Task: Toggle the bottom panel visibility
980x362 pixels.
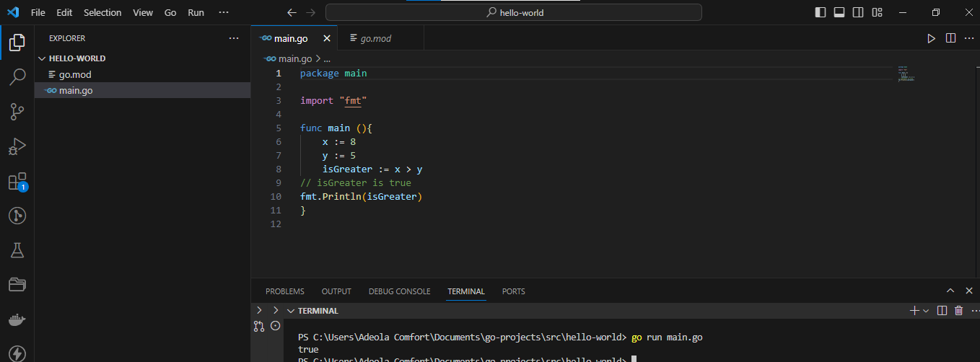Action: [839, 12]
